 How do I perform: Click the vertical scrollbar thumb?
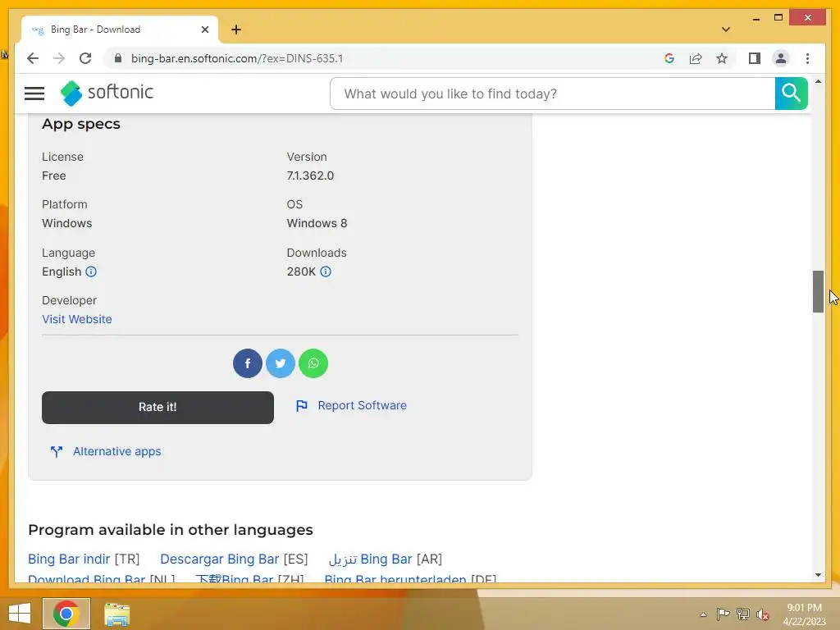click(818, 291)
